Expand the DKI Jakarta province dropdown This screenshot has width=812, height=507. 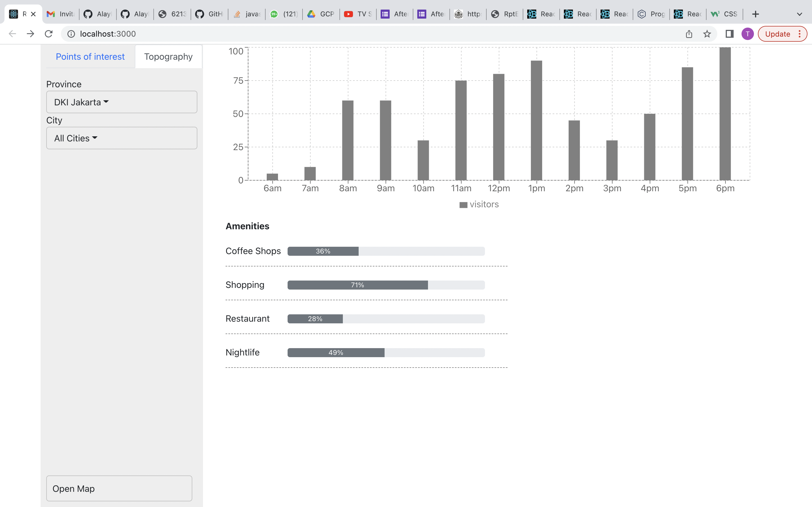point(122,102)
